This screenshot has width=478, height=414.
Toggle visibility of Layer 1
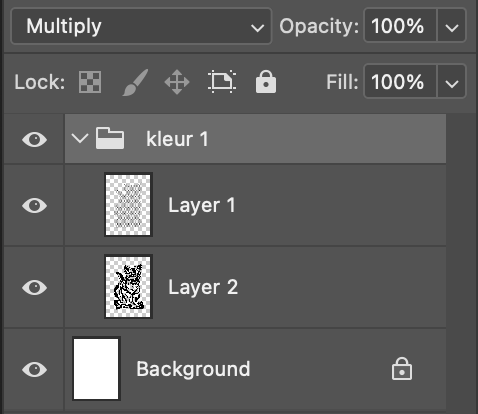coord(34,205)
